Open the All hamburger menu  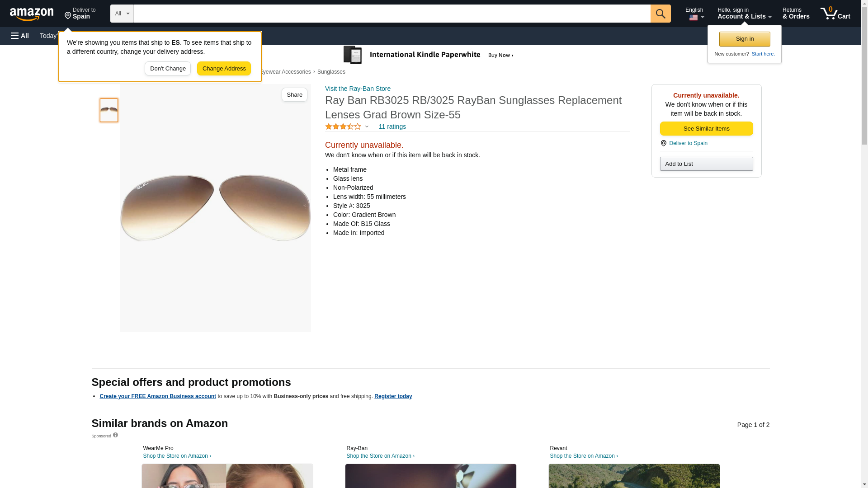click(x=20, y=36)
